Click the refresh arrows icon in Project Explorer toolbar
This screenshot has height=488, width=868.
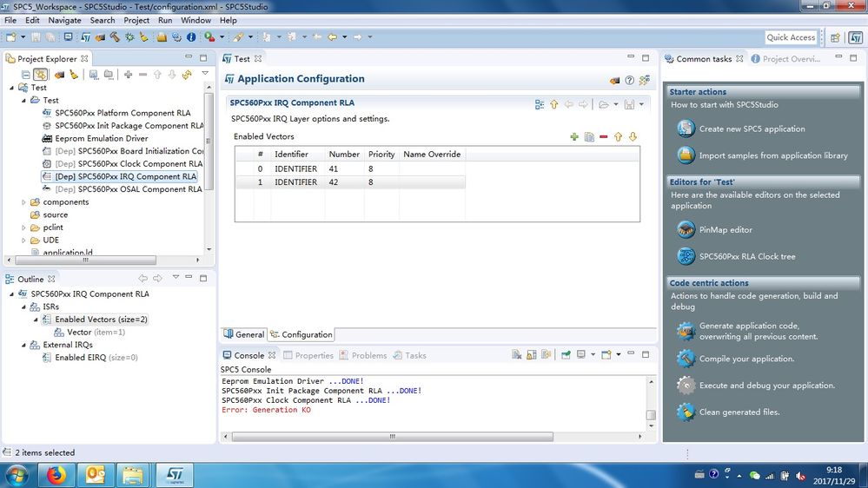pyautogui.click(x=187, y=74)
